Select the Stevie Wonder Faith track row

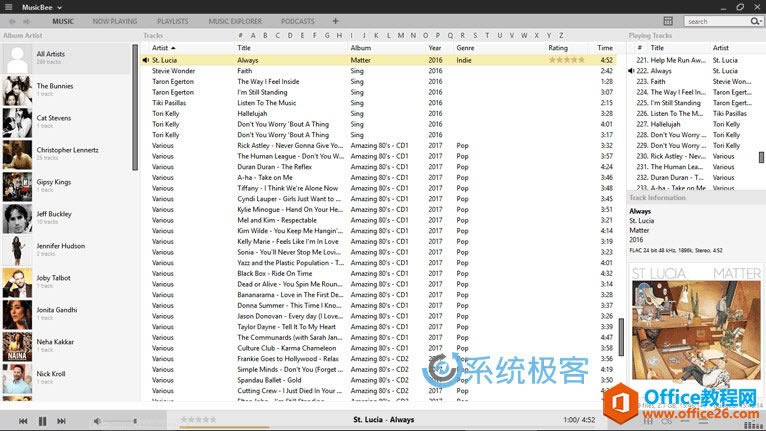pos(379,71)
